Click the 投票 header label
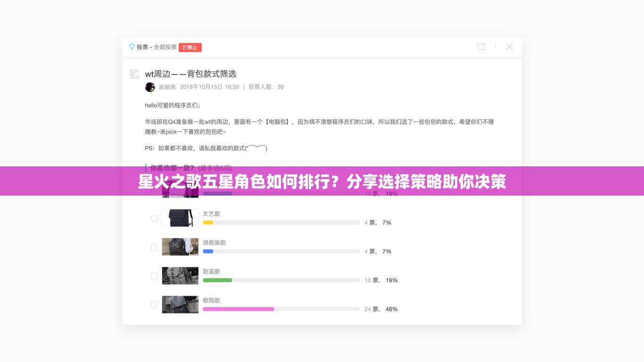 [x=142, y=47]
